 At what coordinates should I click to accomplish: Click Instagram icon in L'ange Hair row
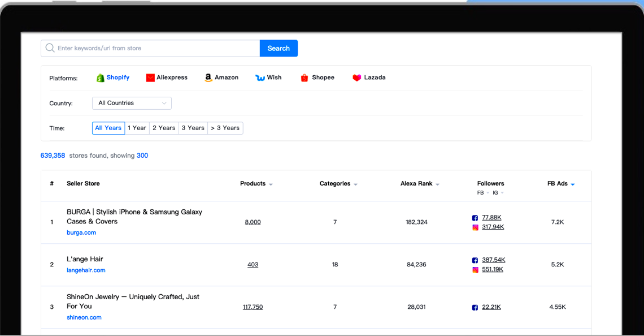pyautogui.click(x=475, y=270)
